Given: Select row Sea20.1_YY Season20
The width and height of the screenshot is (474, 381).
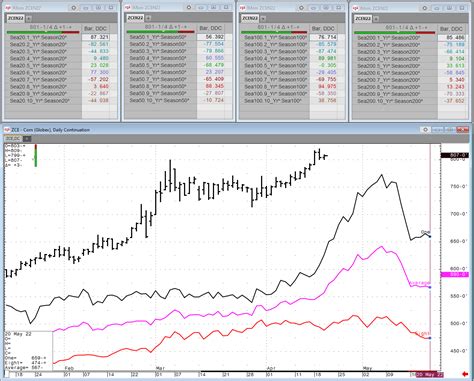Looking at the screenshot, I should click(x=43, y=37).
